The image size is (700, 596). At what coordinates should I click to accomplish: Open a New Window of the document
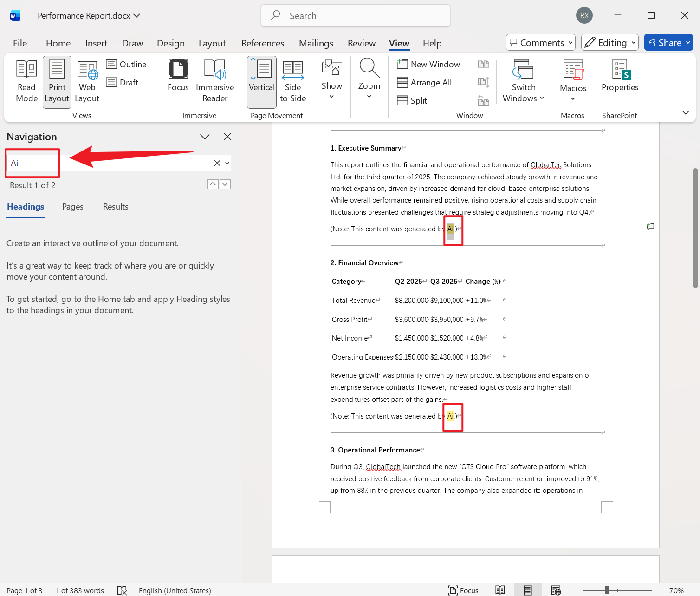[x=428, y=64]
